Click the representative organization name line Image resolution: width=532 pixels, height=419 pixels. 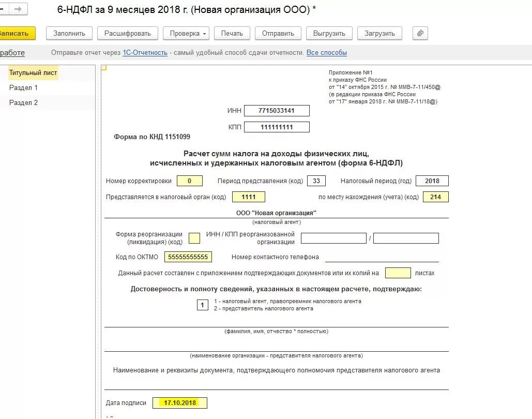277,346
